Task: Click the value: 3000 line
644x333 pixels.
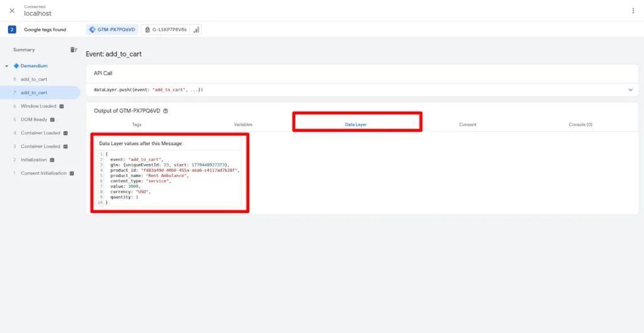Action: pyautogui.click(x=125, y=186)
